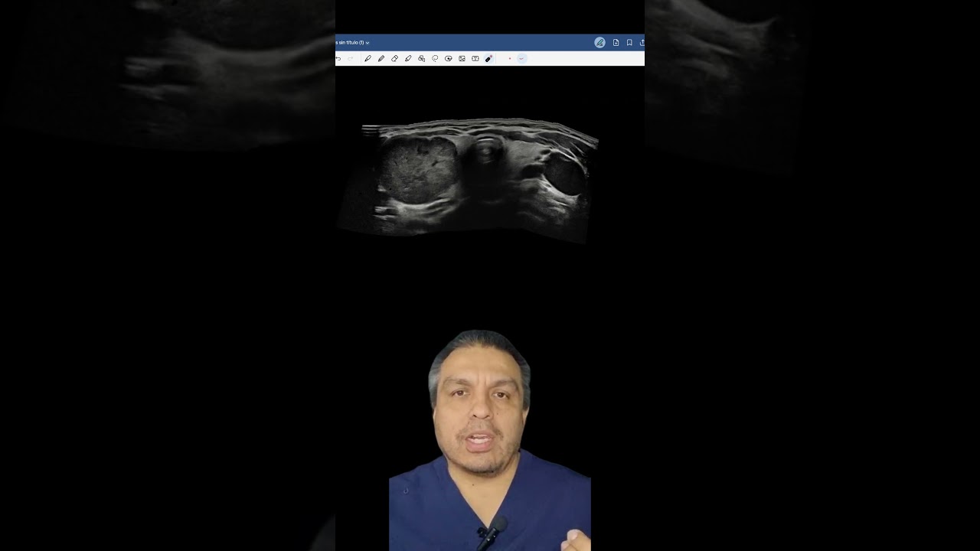Select the eraser tool
Image resolution: width=980 pixels, height=551 pixels.
(394, 59)
